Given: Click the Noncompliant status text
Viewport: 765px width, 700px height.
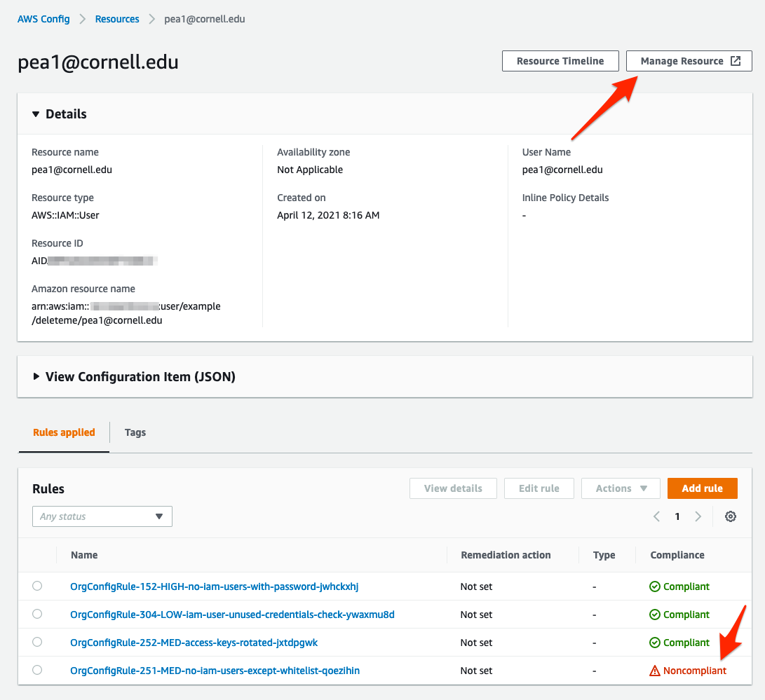Looking at the screenshot, I should pos(695,671).
